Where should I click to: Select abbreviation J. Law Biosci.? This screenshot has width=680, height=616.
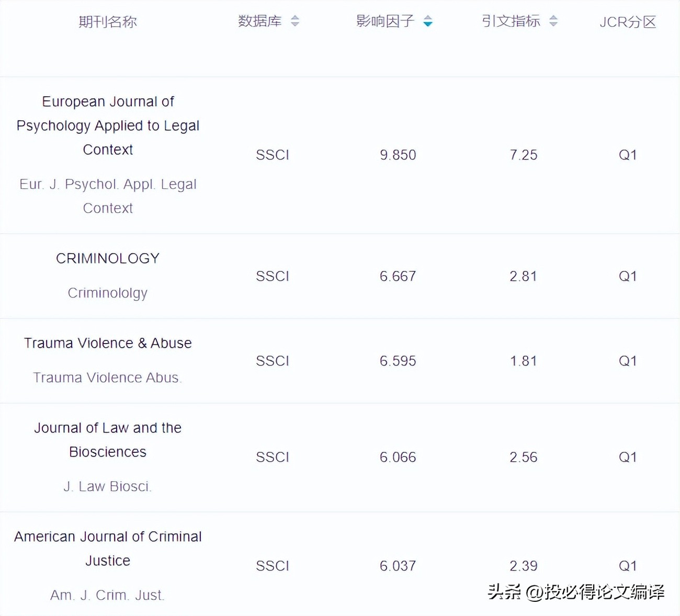pyautogui.click(x=108, y=486)
